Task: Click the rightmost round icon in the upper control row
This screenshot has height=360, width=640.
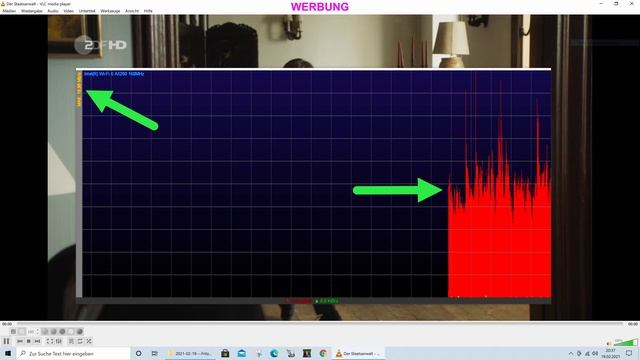Action: click(x=80, y=331)
